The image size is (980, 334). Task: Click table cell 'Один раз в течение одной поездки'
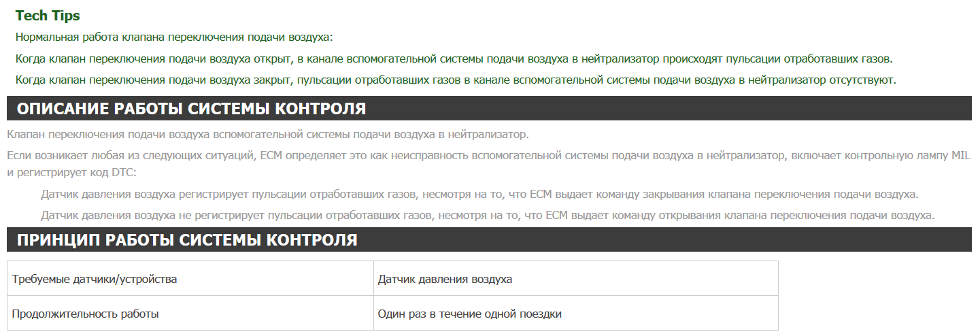click(x=576, y=314)
